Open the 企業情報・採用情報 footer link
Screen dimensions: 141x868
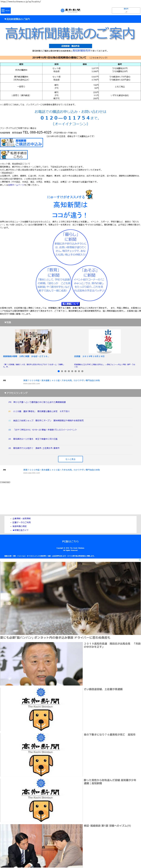point(22,519)
